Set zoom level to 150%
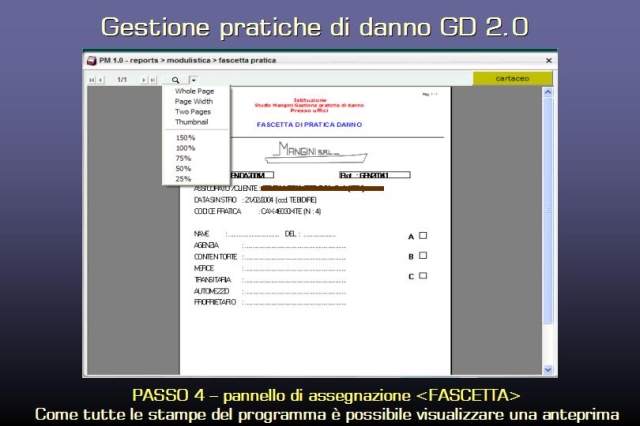This screenshot has width=640, height=426. pyautogui.click(x=185, y=137)
